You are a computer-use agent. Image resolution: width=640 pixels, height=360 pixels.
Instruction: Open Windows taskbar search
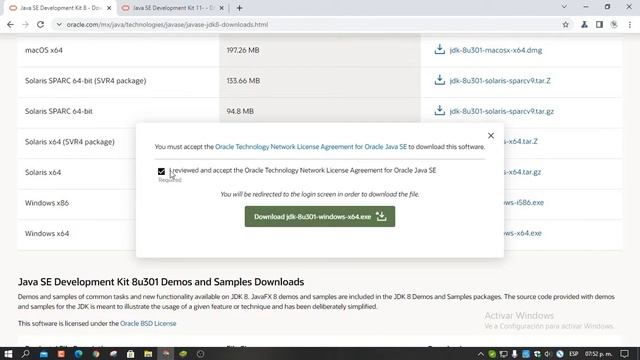point(25,354)
